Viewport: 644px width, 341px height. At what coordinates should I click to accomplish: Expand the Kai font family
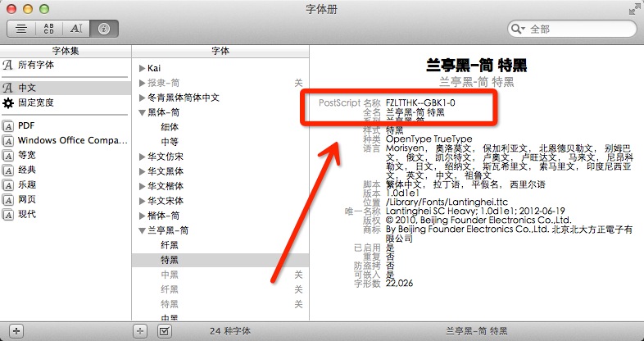tap(142, 67)
